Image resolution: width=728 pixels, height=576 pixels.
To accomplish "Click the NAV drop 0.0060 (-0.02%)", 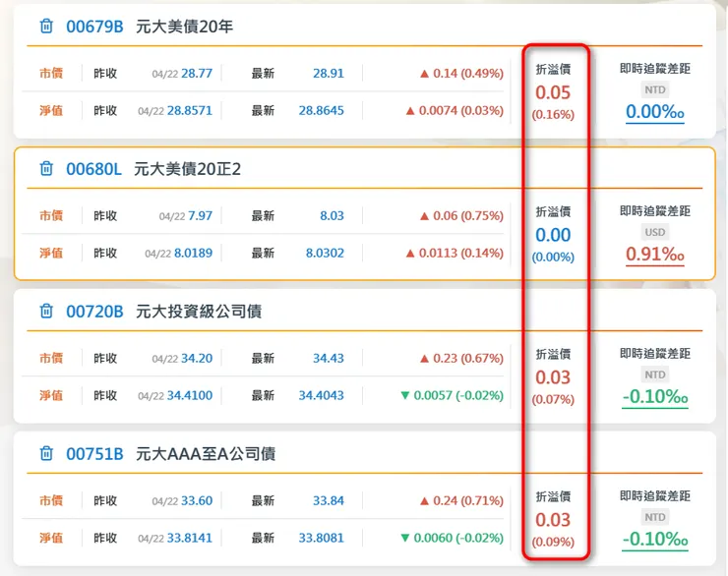I will pyautogui.click(x=452, y=538).
